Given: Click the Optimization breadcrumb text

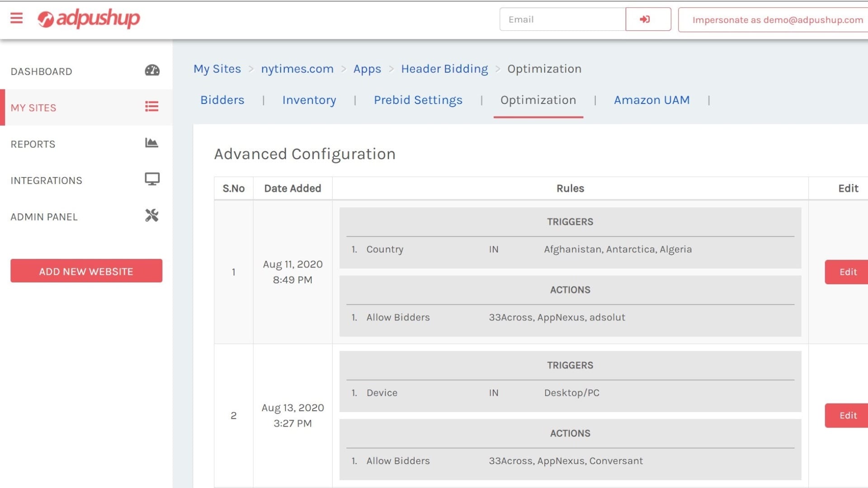Looking at the screenshot, I should [x=544, y=69].
